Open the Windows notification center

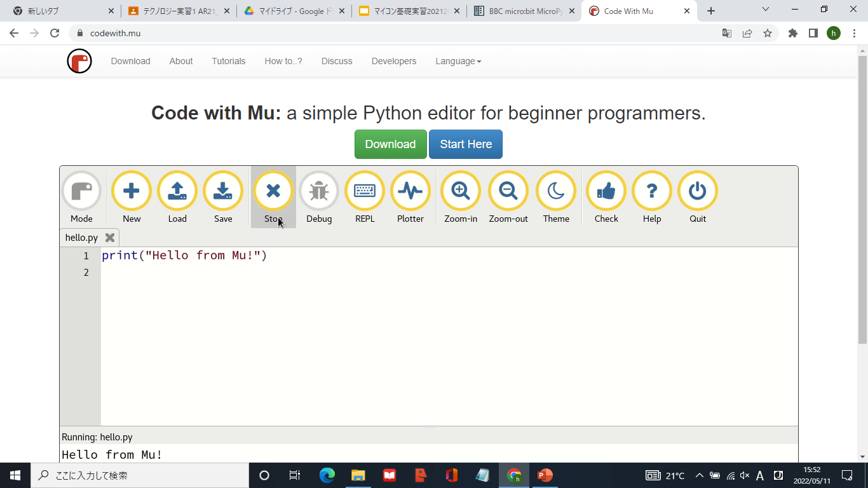(847, 475)
